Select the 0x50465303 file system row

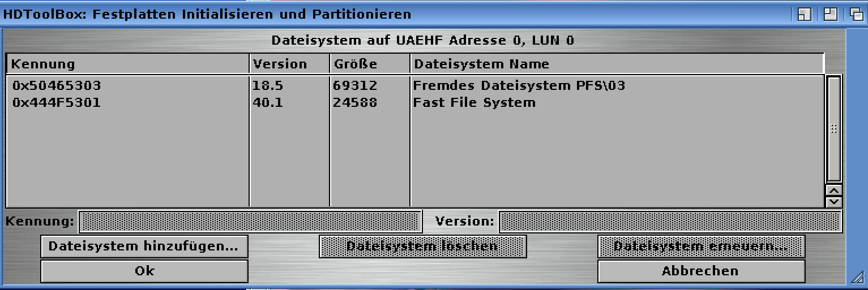coord(414,86)
